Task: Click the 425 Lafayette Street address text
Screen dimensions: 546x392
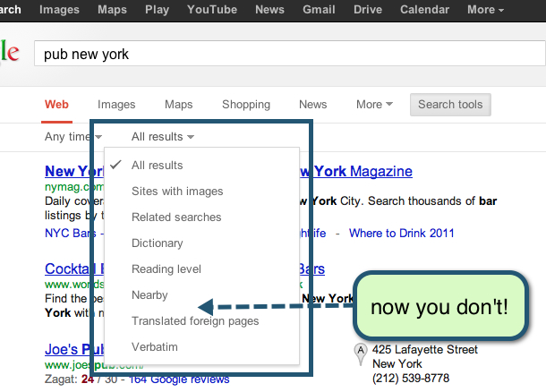Action: click(x=425, y=349)
